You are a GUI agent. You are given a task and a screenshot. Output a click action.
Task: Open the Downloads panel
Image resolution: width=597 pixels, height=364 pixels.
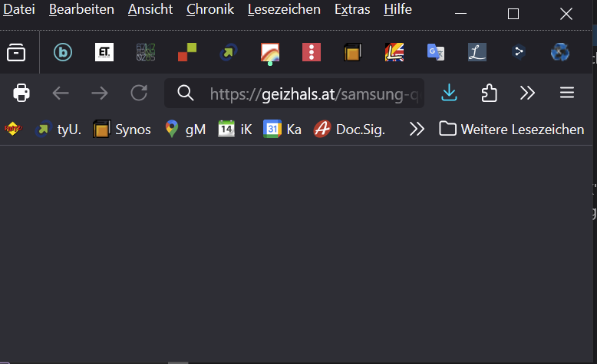450,93
